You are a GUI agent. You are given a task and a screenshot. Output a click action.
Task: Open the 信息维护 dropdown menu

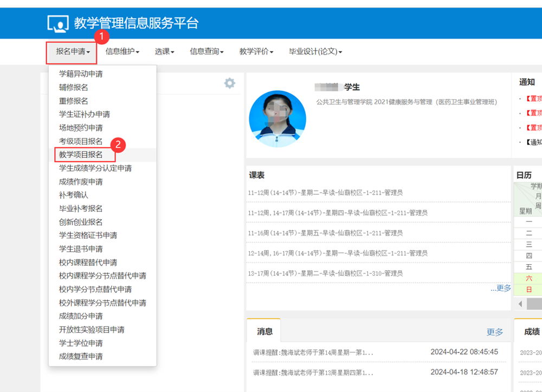(x=120, y=52)
